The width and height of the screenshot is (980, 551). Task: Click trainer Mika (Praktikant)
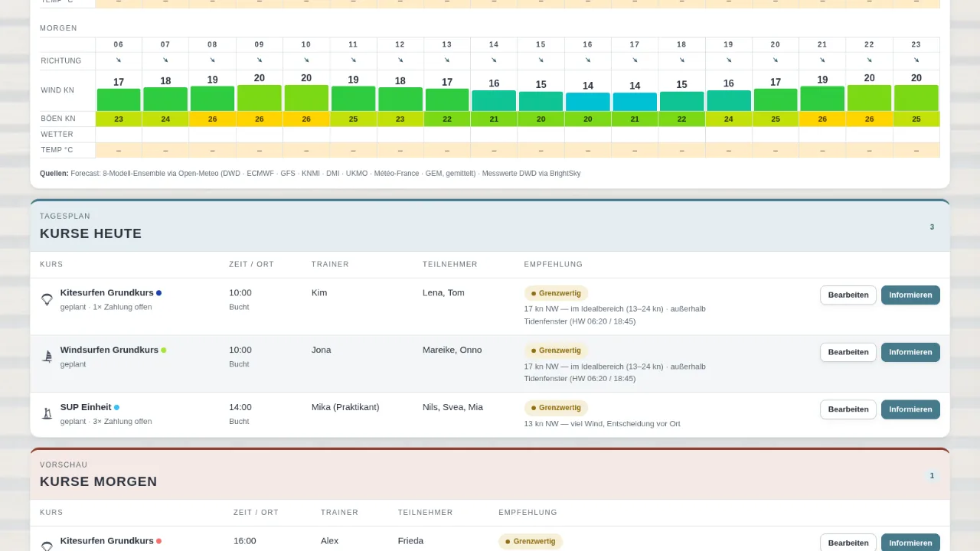345,407
